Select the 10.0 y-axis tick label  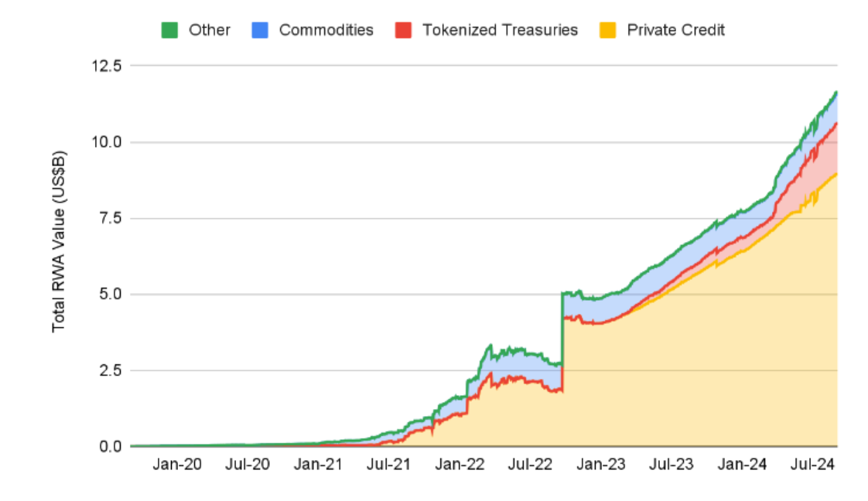pos(108,142)
